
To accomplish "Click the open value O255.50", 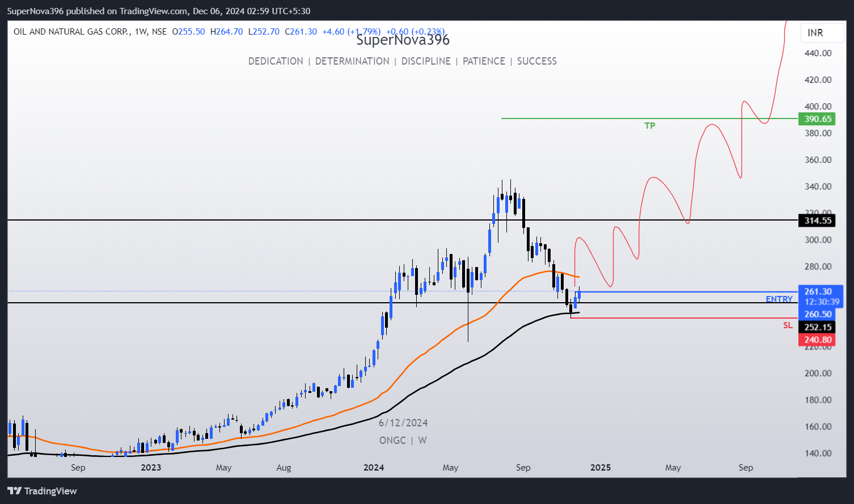I will pyautogui.click(x=188, y=32).
